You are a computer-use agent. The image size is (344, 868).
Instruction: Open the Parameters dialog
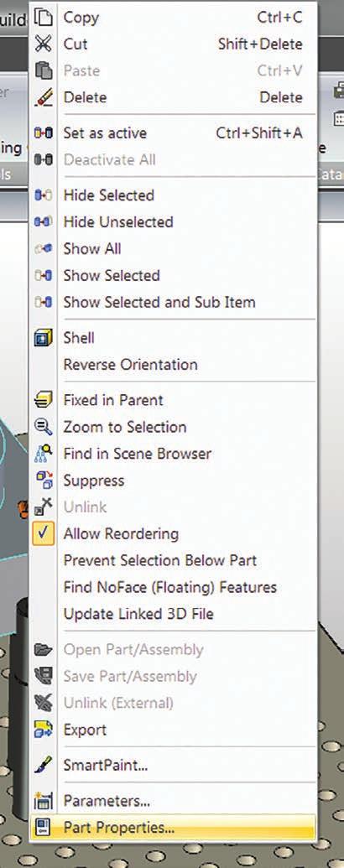point(173,801)
